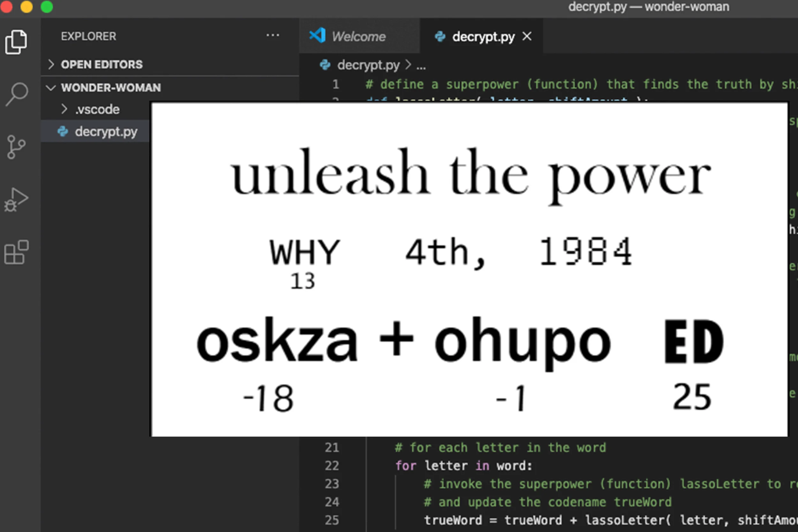Click Python icon beside decrypt.py in explorer
The width and height of the screenshot is (798, 532).
pos(63,131)
